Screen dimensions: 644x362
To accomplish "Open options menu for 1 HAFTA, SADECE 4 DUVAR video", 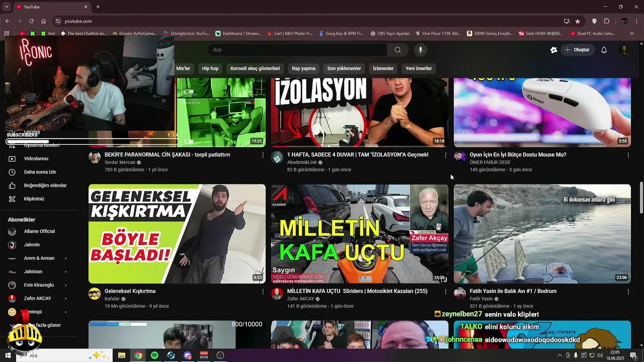I will (445, 155).
